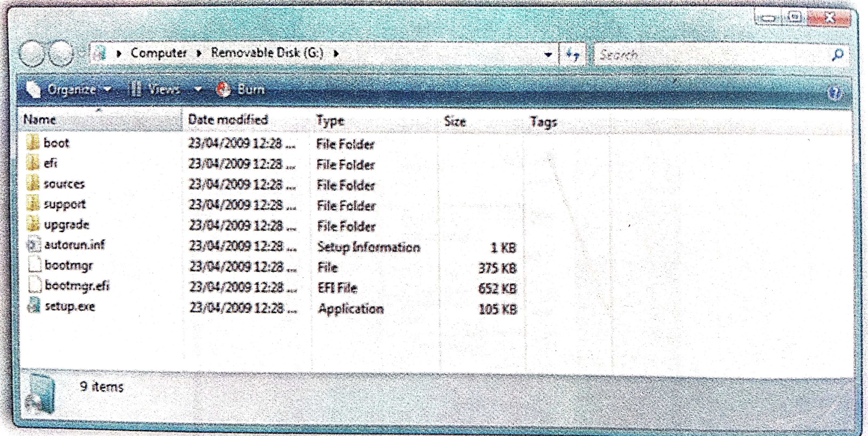Select the sources folder icon
This screenshot has width=868, height=436.
point(33,184)
